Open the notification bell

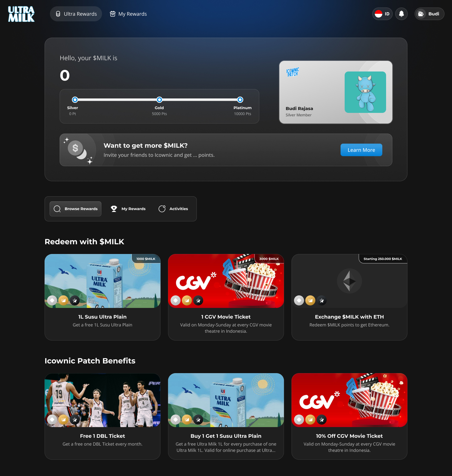[401, 14]
